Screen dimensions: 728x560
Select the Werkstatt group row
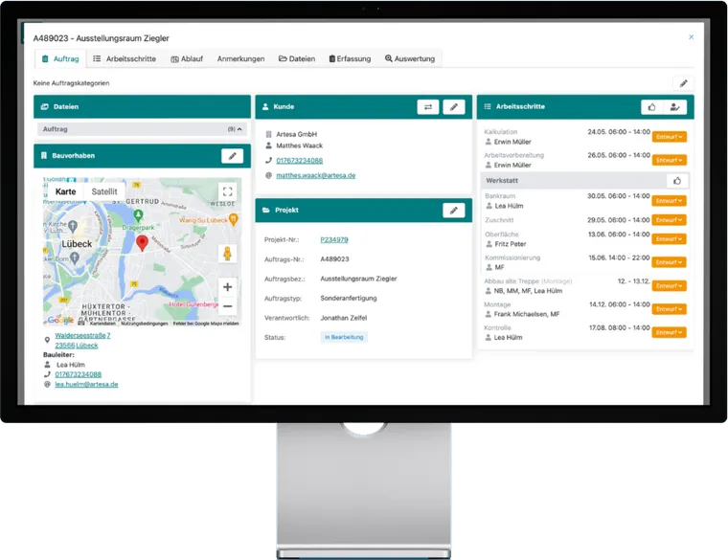pyautogui.click(x=584, y=181)
